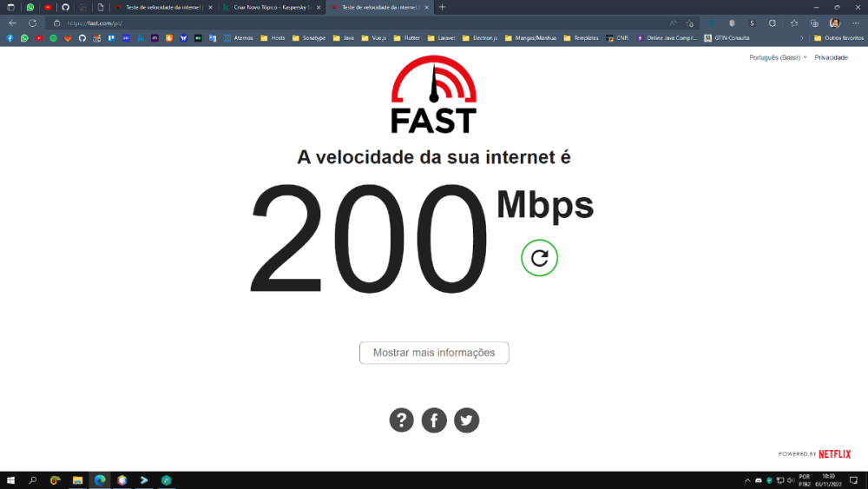Open the help question mark icon
Screen dimensions: 868x489
401,420
